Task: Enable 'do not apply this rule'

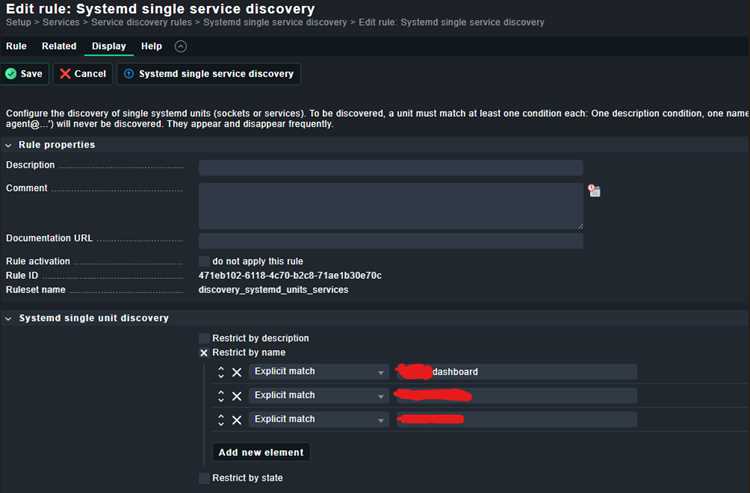Action: click(204, 261)
